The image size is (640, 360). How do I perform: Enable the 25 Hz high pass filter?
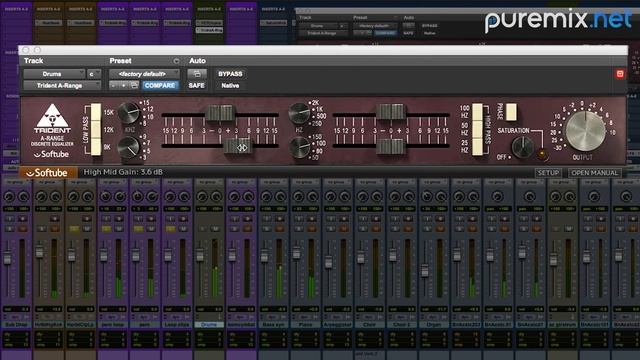pyautogui.click(x=477, y=147)
